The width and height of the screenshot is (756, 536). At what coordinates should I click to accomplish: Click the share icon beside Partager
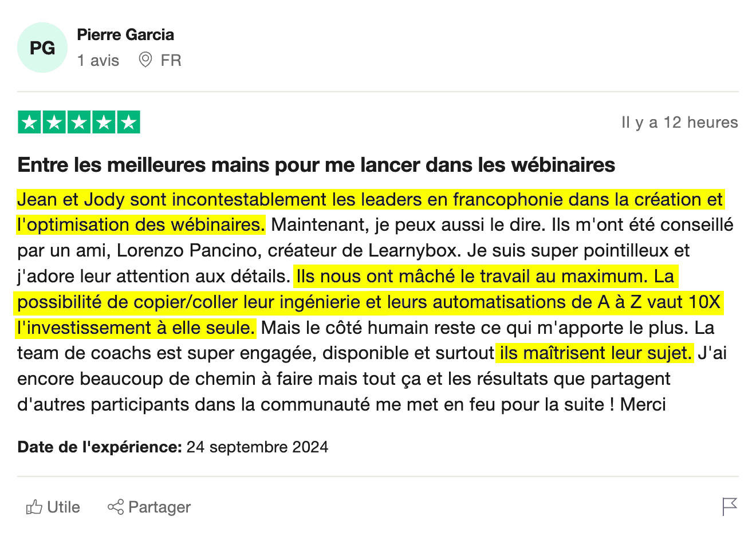tap(116, 507)
